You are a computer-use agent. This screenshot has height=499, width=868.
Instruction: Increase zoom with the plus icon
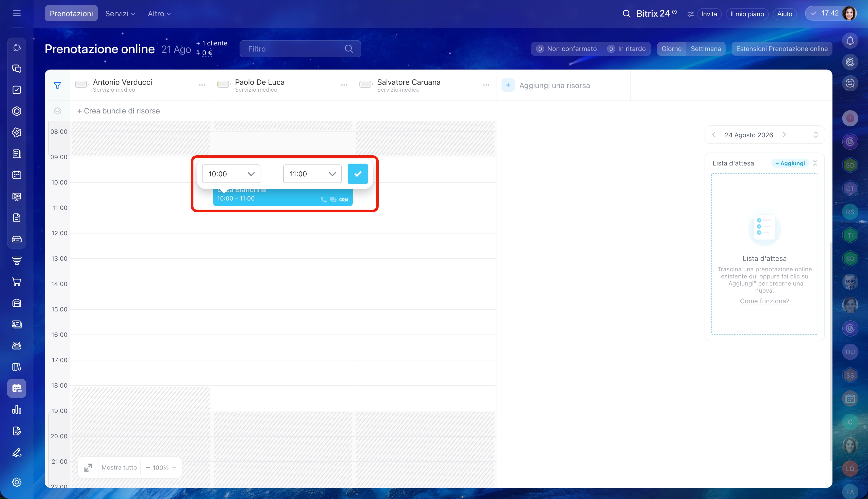174,468
